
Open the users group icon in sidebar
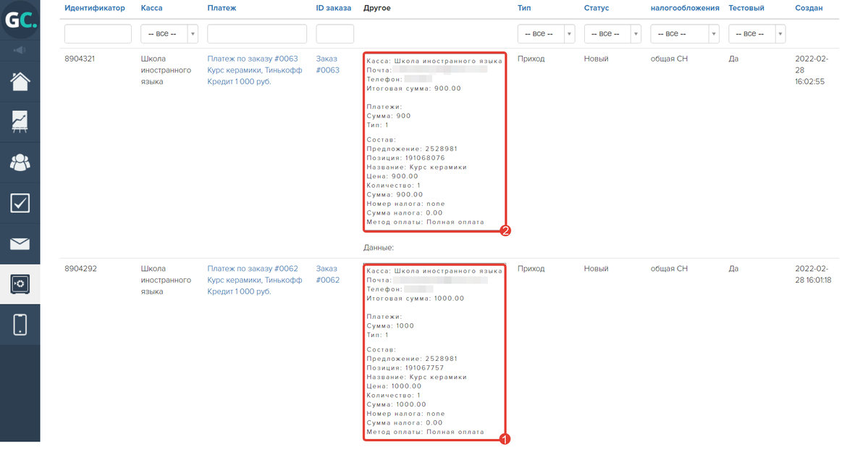pyautogui.click(x=20, y=162)
